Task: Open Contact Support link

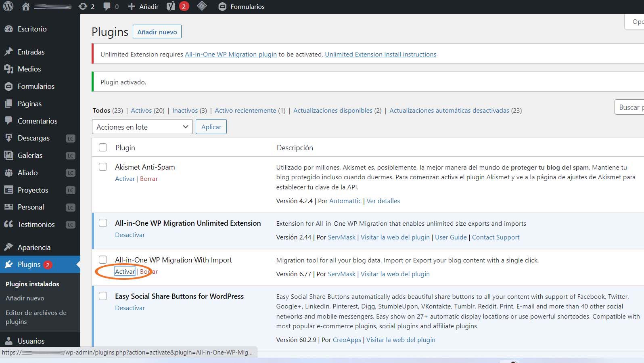Action: (496, 237)
